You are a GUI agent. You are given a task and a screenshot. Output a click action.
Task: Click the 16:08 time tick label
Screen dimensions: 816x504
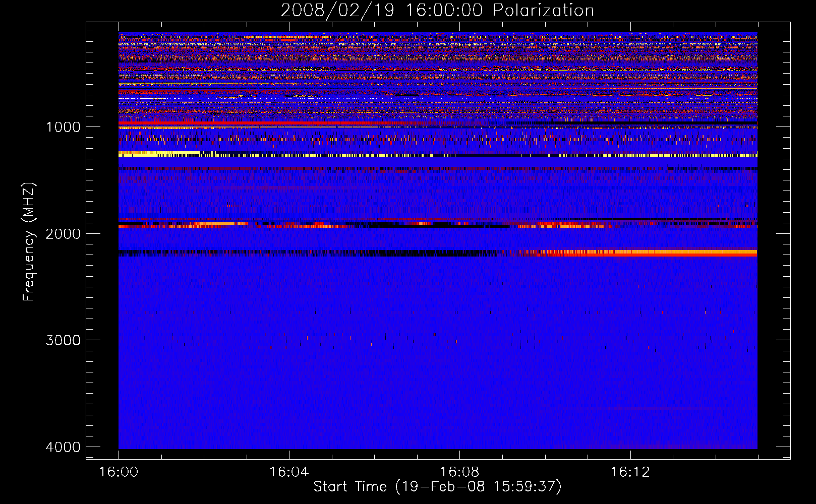point(459,472)
